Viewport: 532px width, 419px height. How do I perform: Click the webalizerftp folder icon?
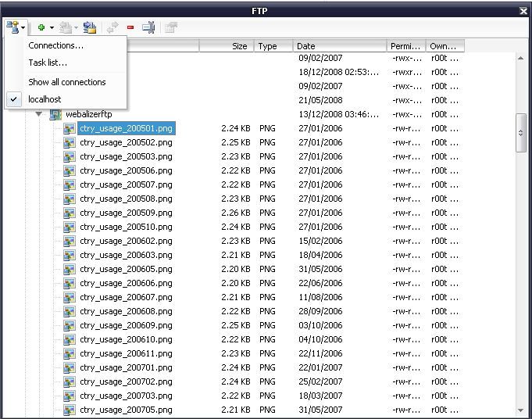tap(55, 114)
